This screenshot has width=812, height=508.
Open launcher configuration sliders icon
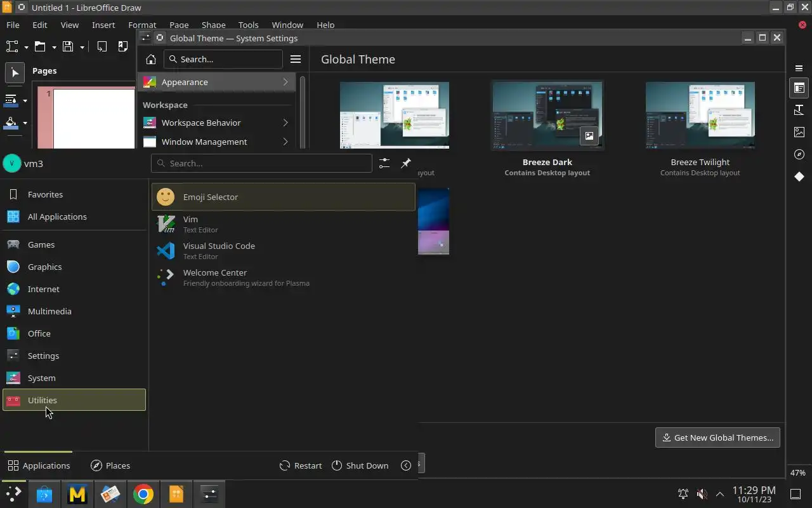pos(384,163)
